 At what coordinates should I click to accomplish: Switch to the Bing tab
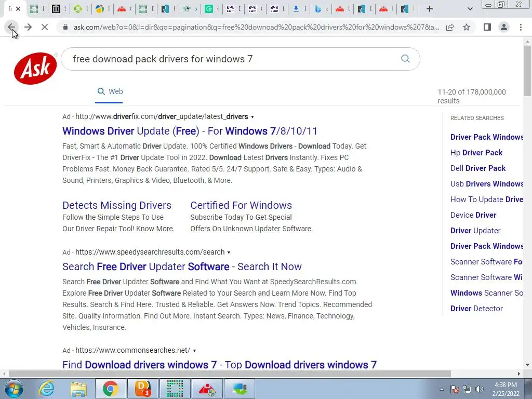pyautogui.click(x=318, y=9)
